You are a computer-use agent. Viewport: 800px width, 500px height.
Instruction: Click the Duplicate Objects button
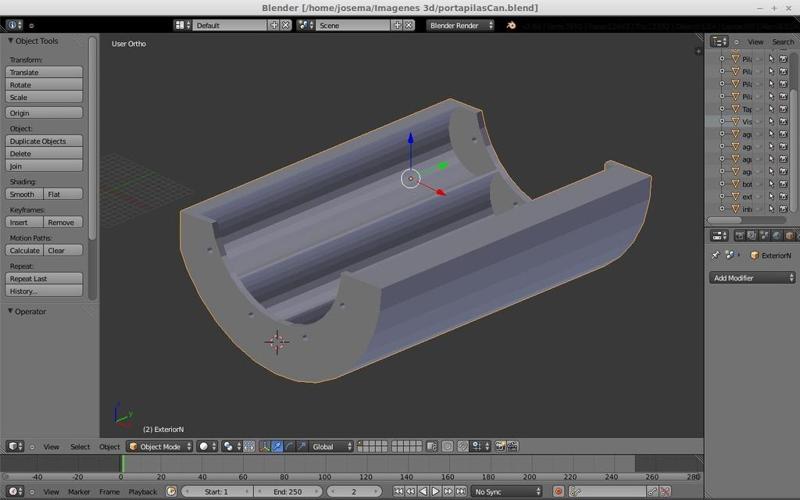point(44,141)
